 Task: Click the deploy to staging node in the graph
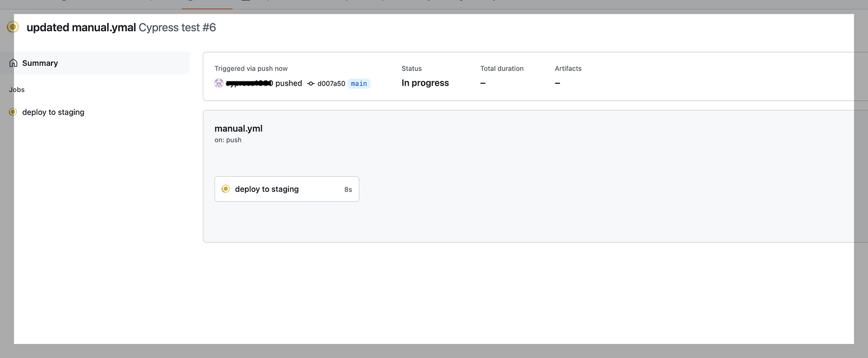267,189
